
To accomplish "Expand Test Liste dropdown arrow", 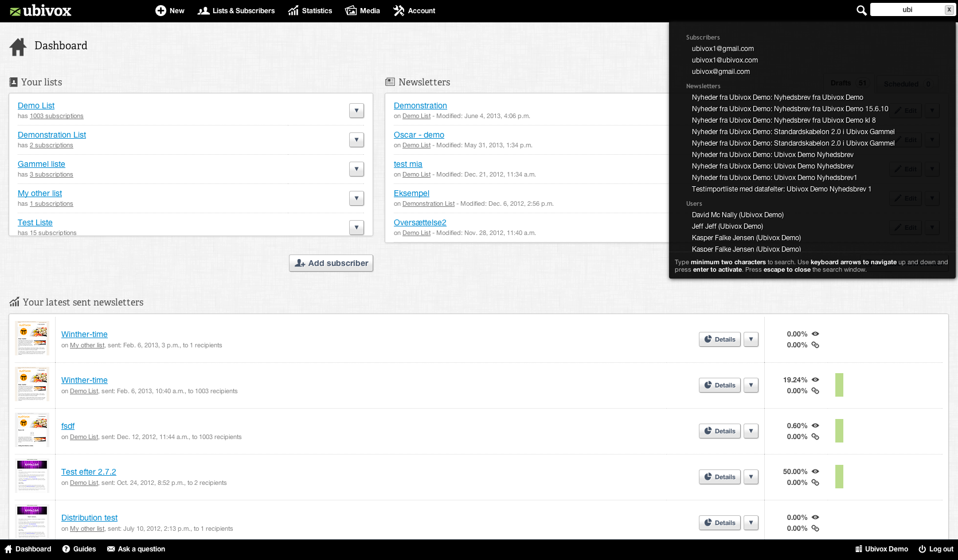I will point(357,228).
